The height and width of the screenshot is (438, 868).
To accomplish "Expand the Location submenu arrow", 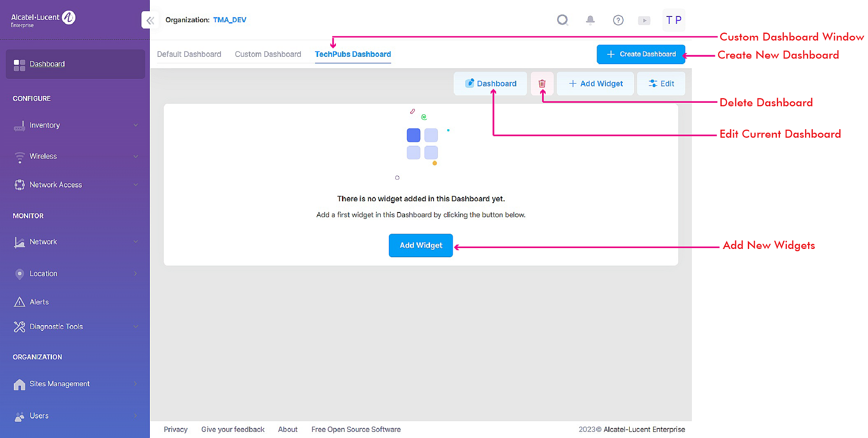I will tap(136, 274).
